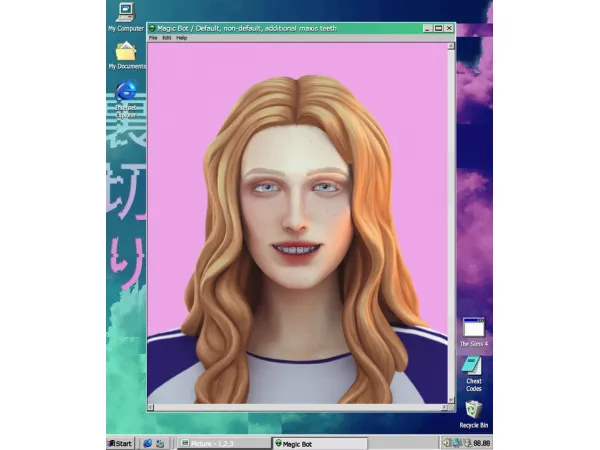
Task: Close the Magic Bot window
Action: (449, 28)
